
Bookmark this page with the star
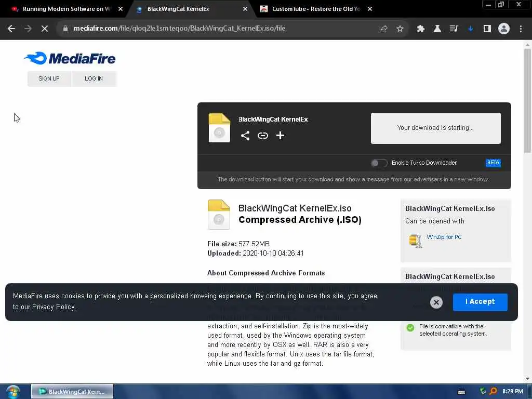coord(400,29)
